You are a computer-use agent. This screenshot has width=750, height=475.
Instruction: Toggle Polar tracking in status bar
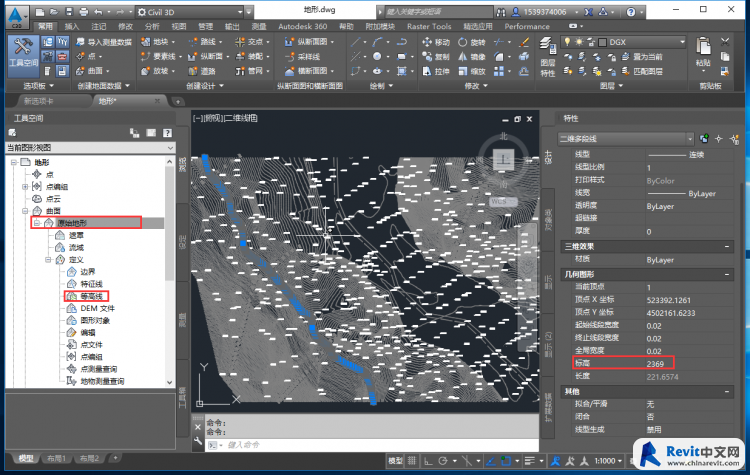click(443, 461)
